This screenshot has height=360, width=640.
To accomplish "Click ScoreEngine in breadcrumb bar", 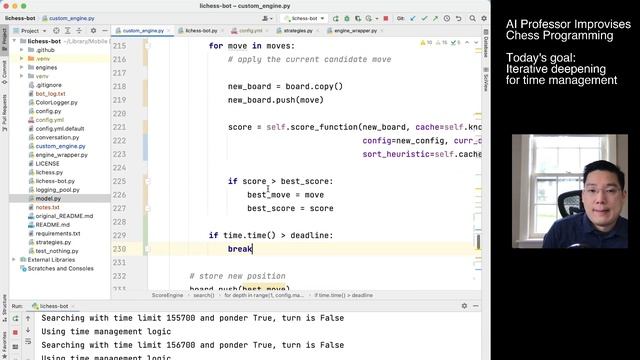I will click(167, 295).
